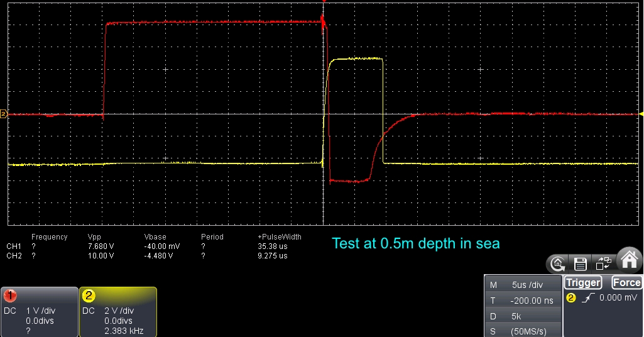Click the CH2 Vbase -4.480 V measurement
The width and height of the screenshot is (644, 337).
(x=158, y=256)
